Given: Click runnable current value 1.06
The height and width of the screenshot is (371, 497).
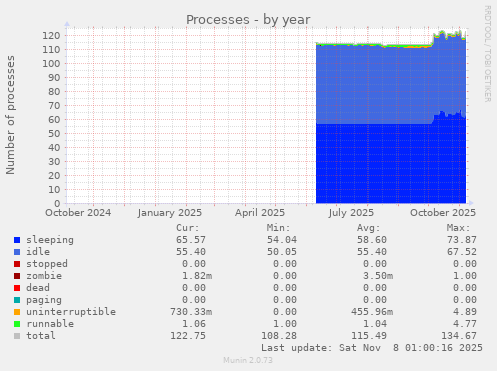Looking at the screenshot, I should [x=194, y=324].
